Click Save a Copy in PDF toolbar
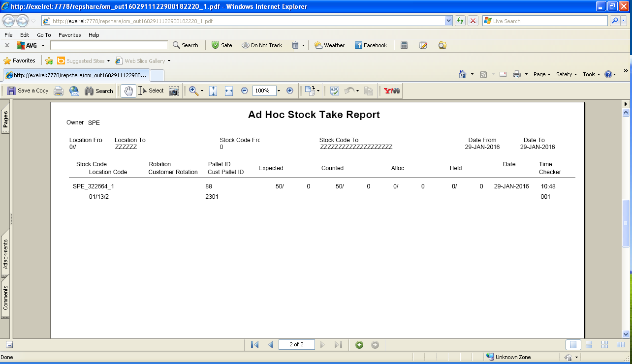632x364 pixels. (x=28, y=91)
